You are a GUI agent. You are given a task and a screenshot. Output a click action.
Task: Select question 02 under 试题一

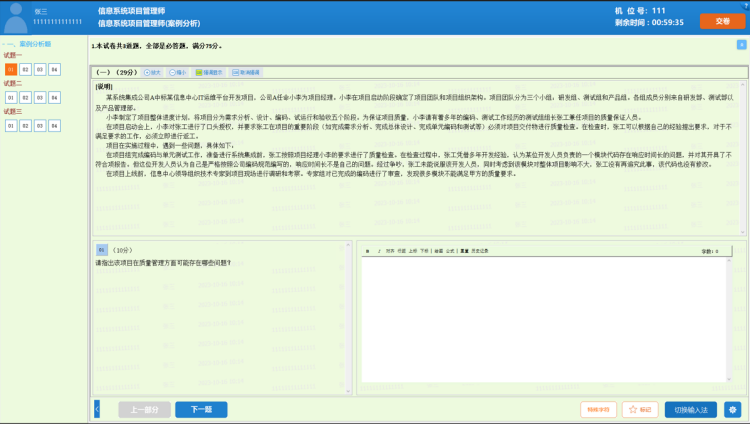25,69
